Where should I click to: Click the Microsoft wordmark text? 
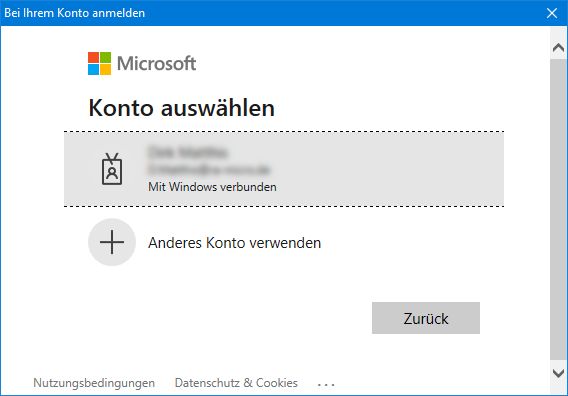pyautogui.click(x=156, y=63)
